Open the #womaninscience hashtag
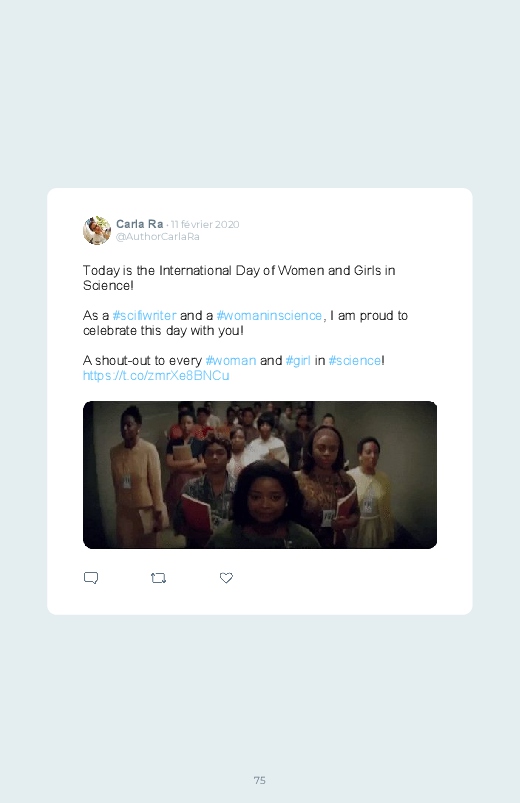 pyautogui.click(x=269, y=315)
